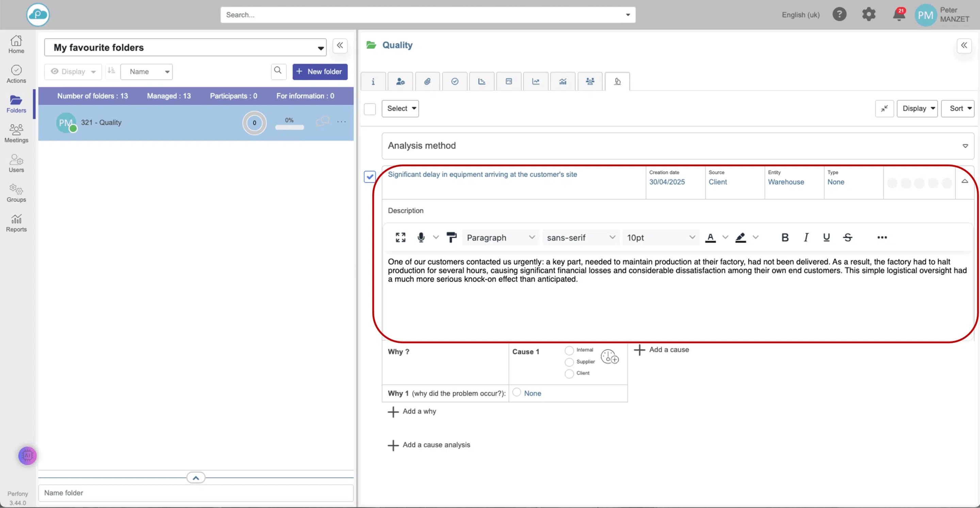Click the folder search magnifier icon
980x508 pixels.
click(x=278, y=71)
